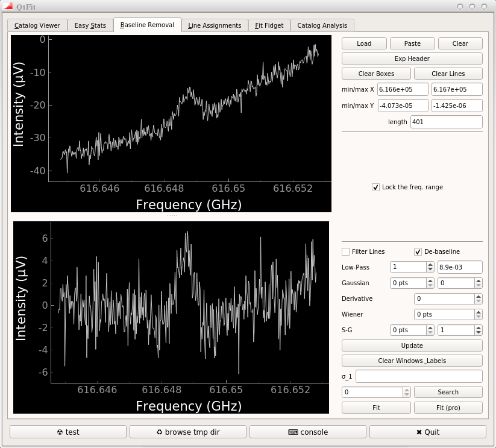Viewport: 496px width, 448px height.
Task: Increase the S-G pts spinner value
Action: click(x=430, y=327)
